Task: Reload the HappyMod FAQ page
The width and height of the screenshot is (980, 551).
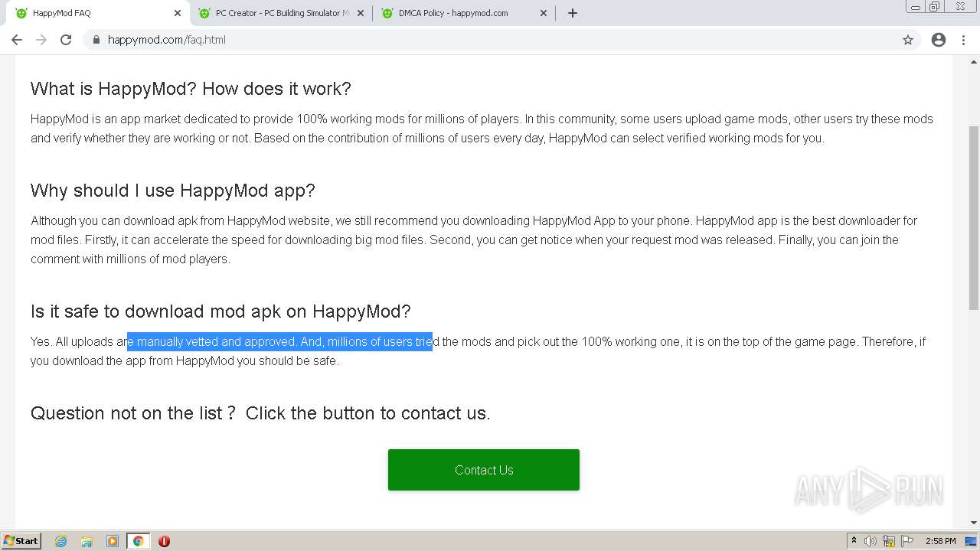Action: pos(66,40)
